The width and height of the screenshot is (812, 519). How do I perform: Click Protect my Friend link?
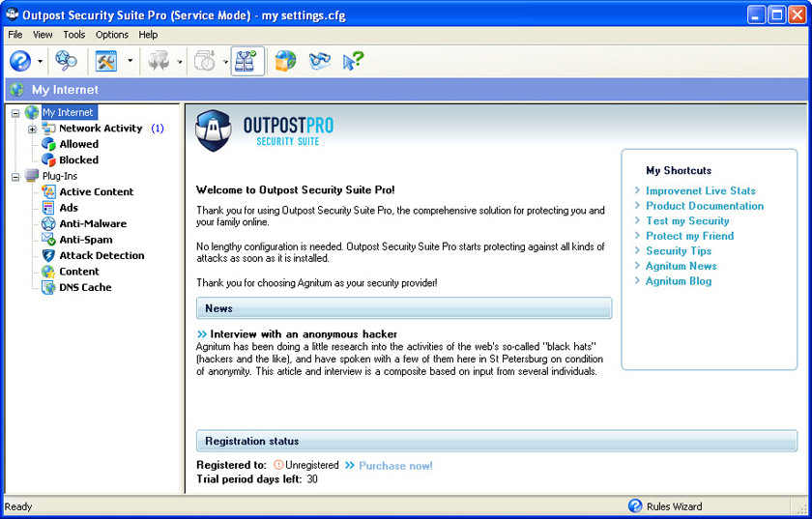point(690,236)
